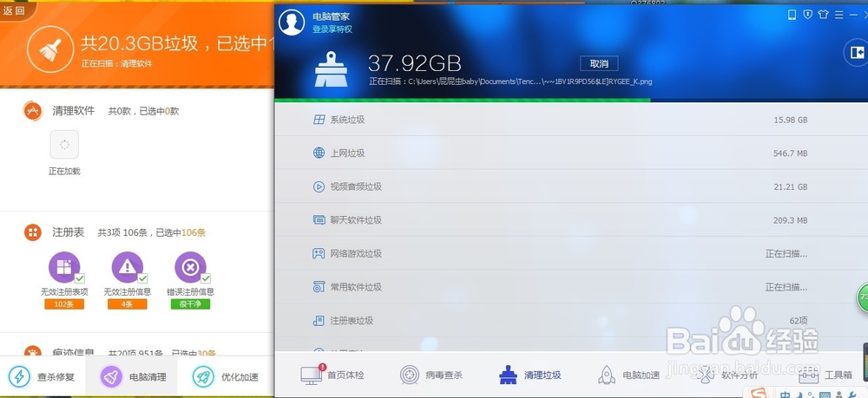Cancel the scan with the 取消 button
The width and height of the screenshot is (868, 398).
pos(599,63)
